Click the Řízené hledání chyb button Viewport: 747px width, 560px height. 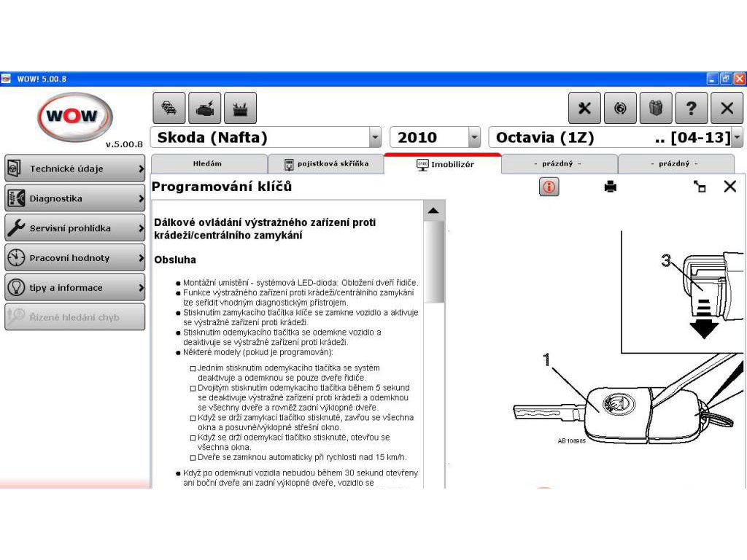tap(75, 317)
